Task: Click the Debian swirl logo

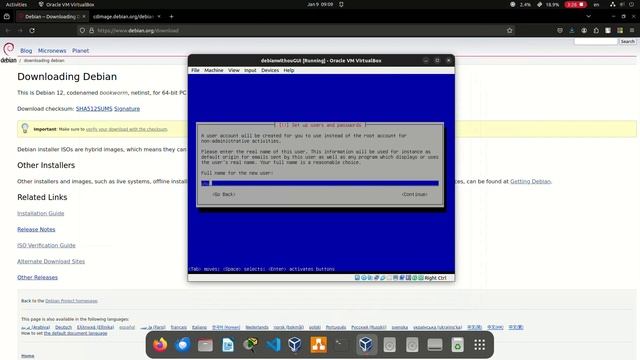Action: click(x=9, y=50)
